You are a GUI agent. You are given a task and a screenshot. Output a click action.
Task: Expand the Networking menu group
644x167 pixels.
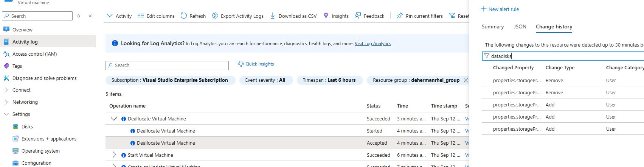pyautogui.click(x=6, y=102)
